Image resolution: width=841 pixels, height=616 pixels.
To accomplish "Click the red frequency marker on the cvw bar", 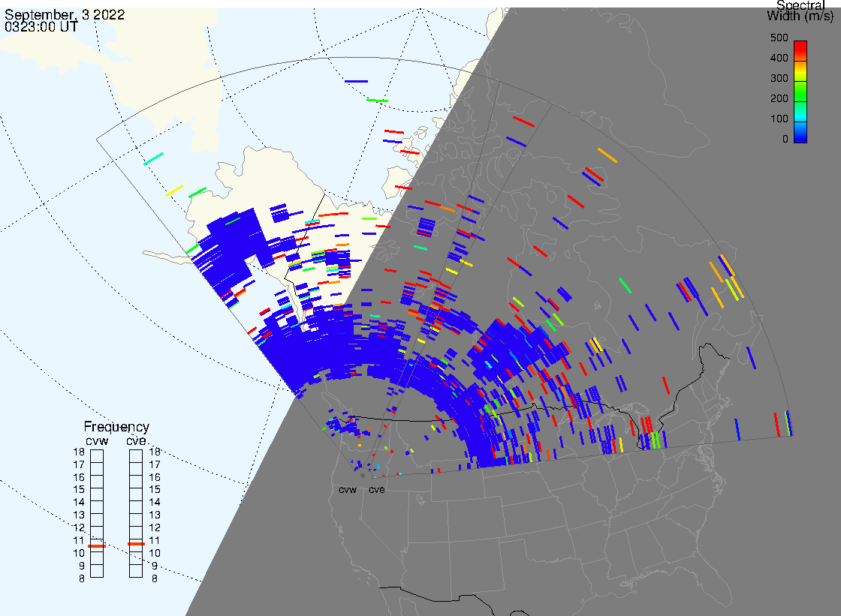I will coord(97,545).
